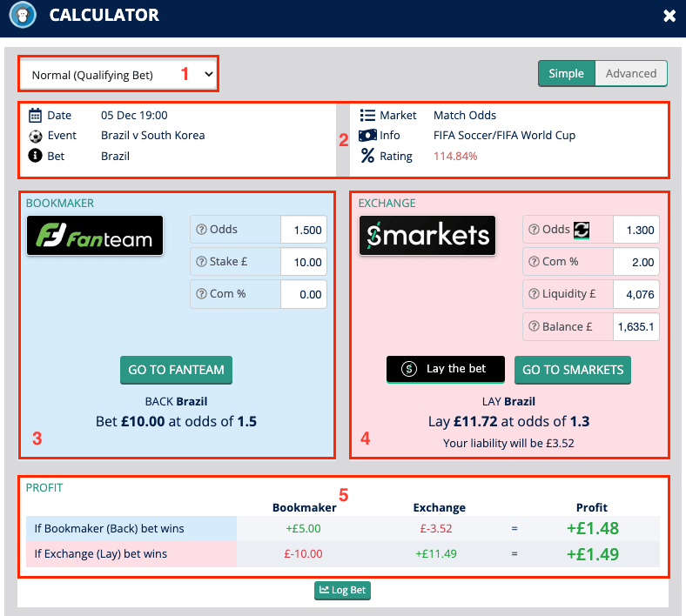Click 'Your liability will be £3.52' text
Image resolution: width=686 pixels, height=616 pixels.
click(508, 444)
